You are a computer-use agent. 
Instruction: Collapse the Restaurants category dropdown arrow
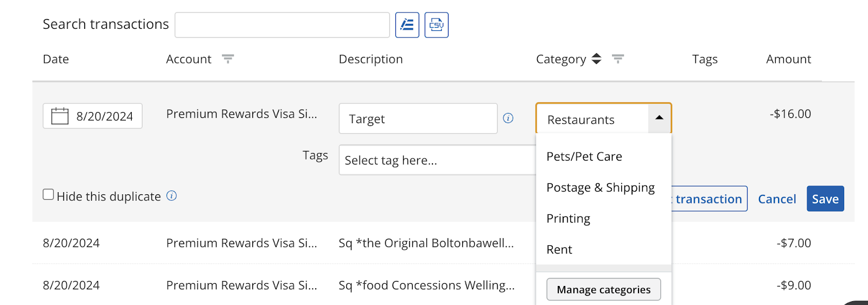659,118
